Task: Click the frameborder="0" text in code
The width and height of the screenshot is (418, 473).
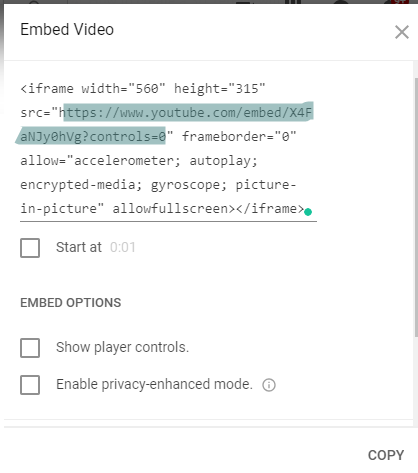Action: [239, 136]
